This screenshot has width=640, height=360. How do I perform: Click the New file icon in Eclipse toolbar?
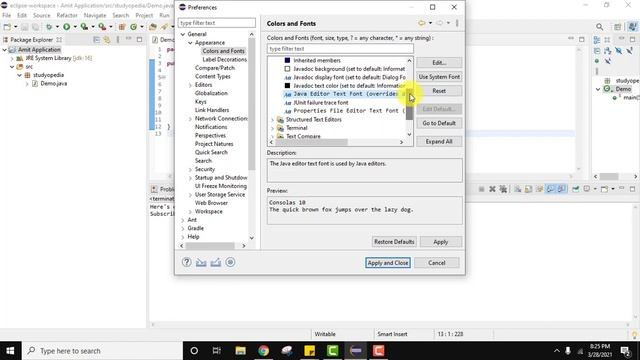(x=7, y=27)
